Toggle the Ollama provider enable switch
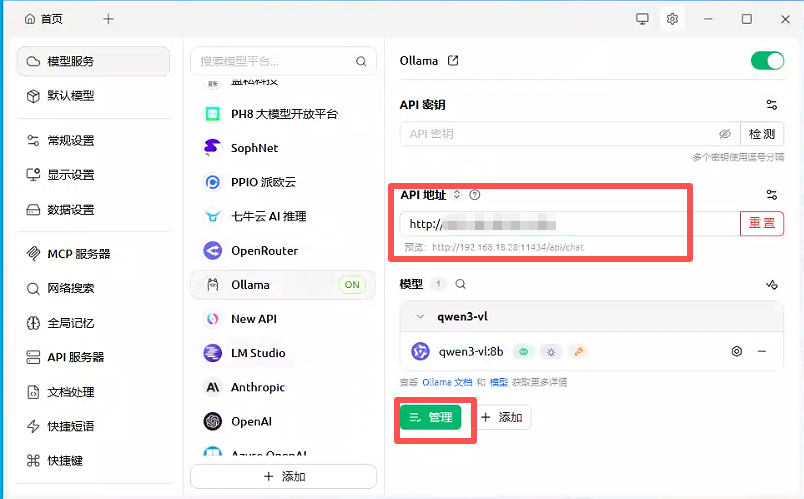This screenshot has height=499, width=804. [767, 61]
